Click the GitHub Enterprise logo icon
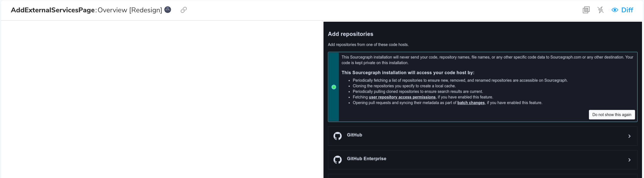The width and height of the screenshot is (644, 178). pyautogui.click(x=338, y=160)
